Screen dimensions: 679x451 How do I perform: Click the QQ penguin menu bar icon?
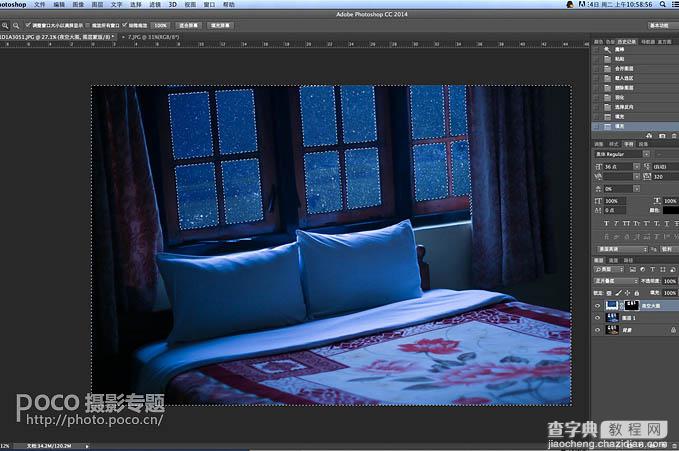click(570, 4)
